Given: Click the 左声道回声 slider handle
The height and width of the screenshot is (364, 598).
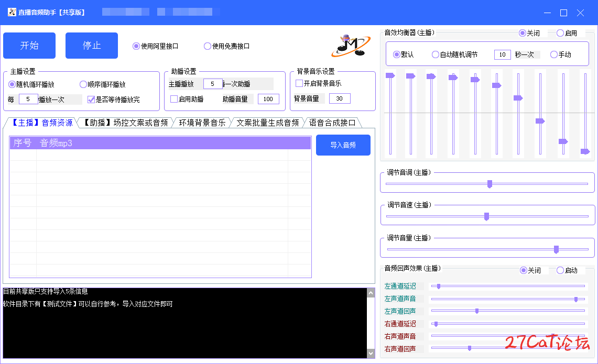Looking at the screenshot, I should point(477,311).
